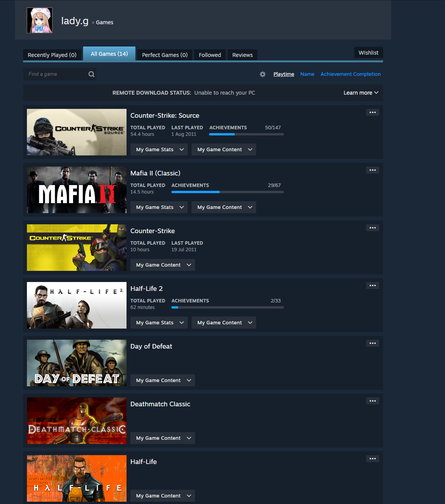This screenshot has height=504, width=445.
Task: Expand My Game Content for Half-Life
Action: [163, 496]
